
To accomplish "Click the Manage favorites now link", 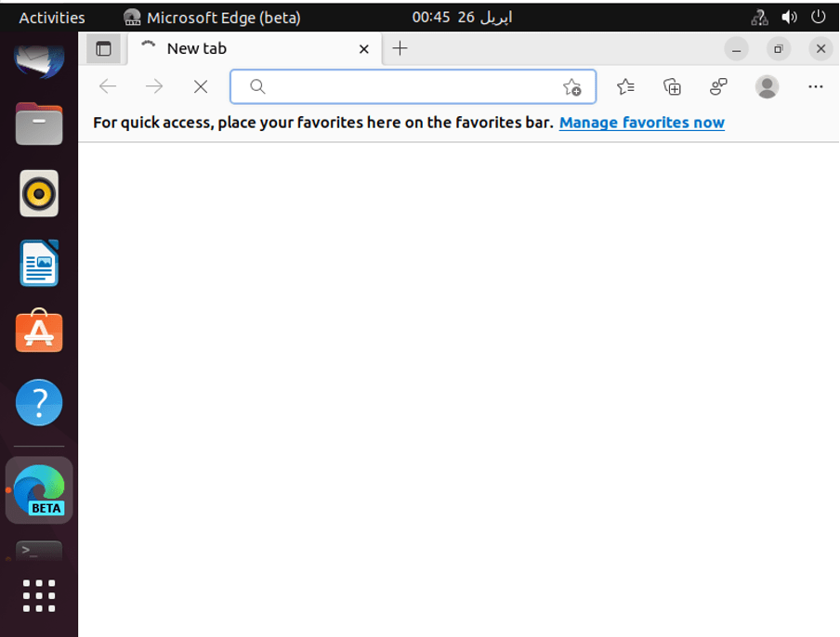I will click(641, 122).
